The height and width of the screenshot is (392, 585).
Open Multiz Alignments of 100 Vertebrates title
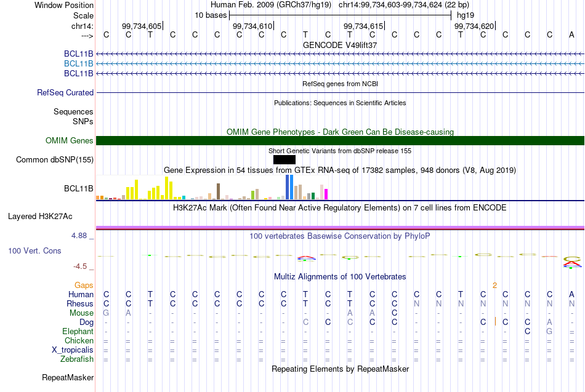tap(340, 277)
